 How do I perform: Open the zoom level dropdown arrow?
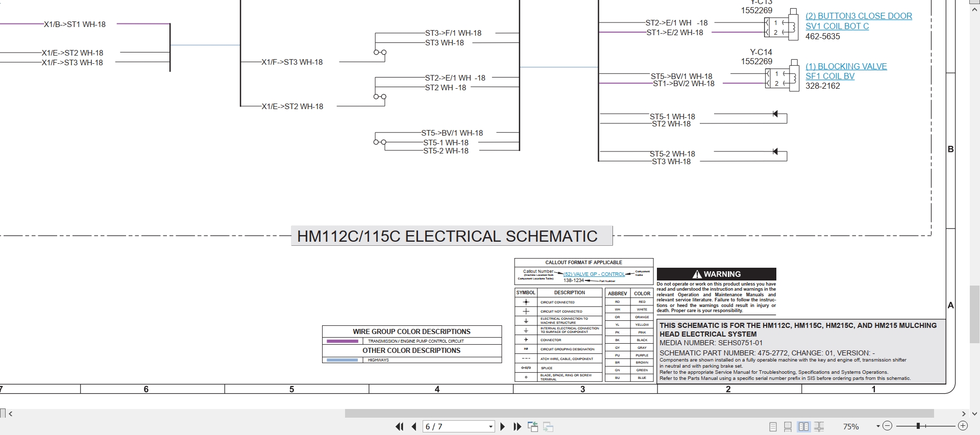(878, 426)
